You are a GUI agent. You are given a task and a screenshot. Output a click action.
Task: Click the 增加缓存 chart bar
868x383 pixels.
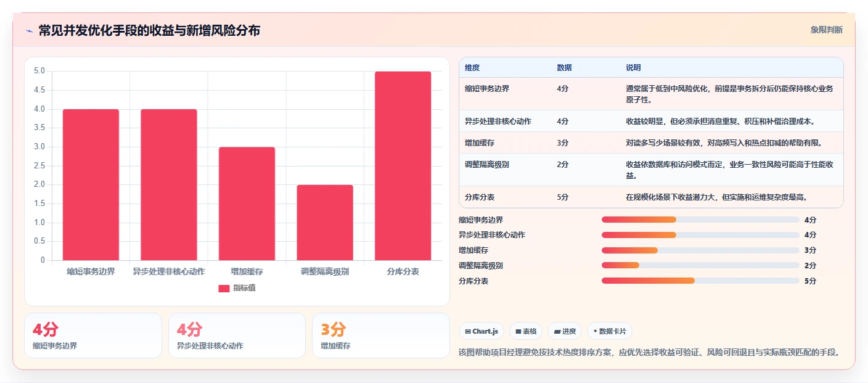(247, 204)
